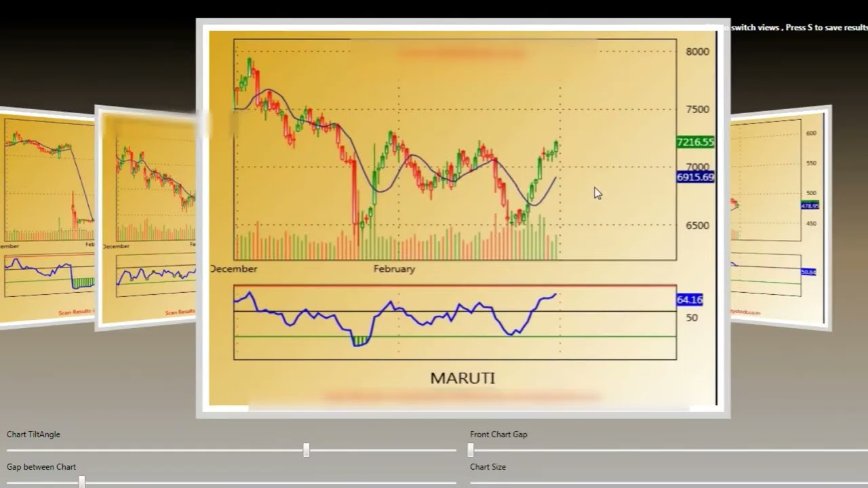868x488 pixels.
Task: Click the Chart Size slider track
Action: click(x=669, y=483)
